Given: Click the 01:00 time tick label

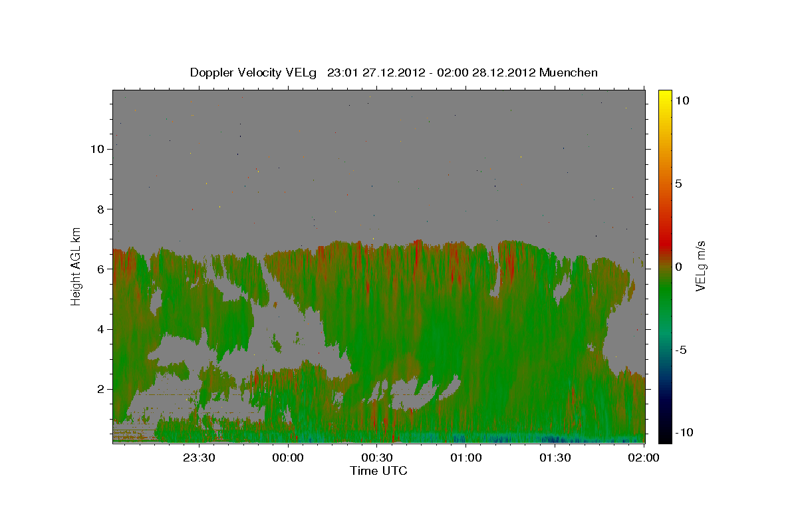Looking at the screenshot, I should [465, 458].
